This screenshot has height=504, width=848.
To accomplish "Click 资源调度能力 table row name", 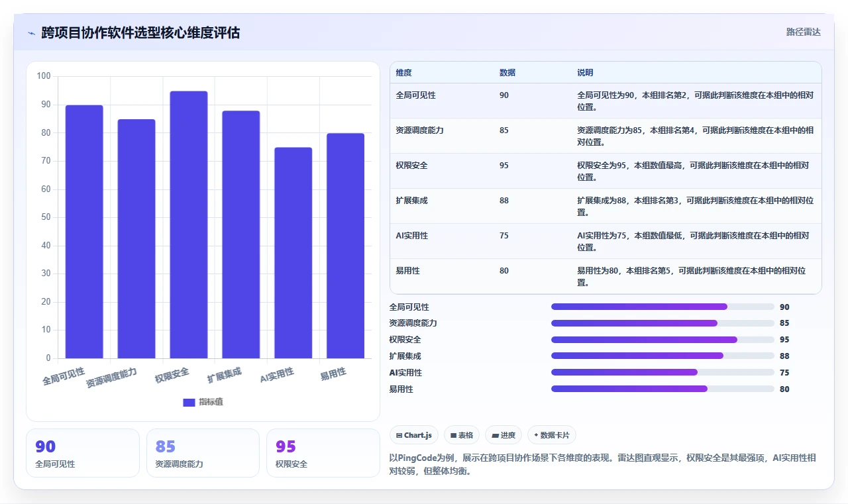I will [x=419, y=130].
